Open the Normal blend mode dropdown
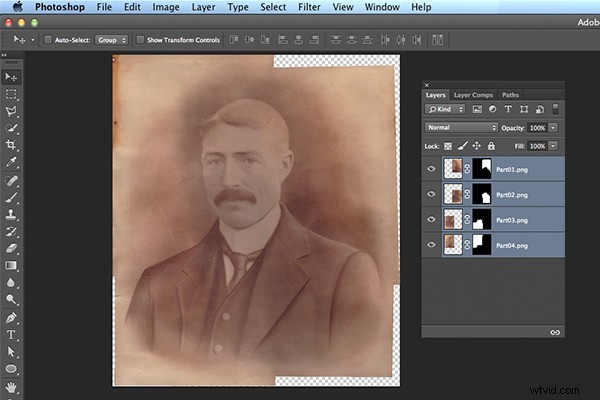 tap(461, 128)
